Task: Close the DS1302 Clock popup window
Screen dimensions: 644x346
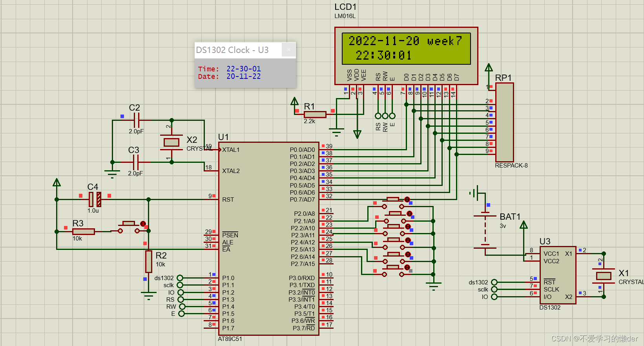Action: 288,50
